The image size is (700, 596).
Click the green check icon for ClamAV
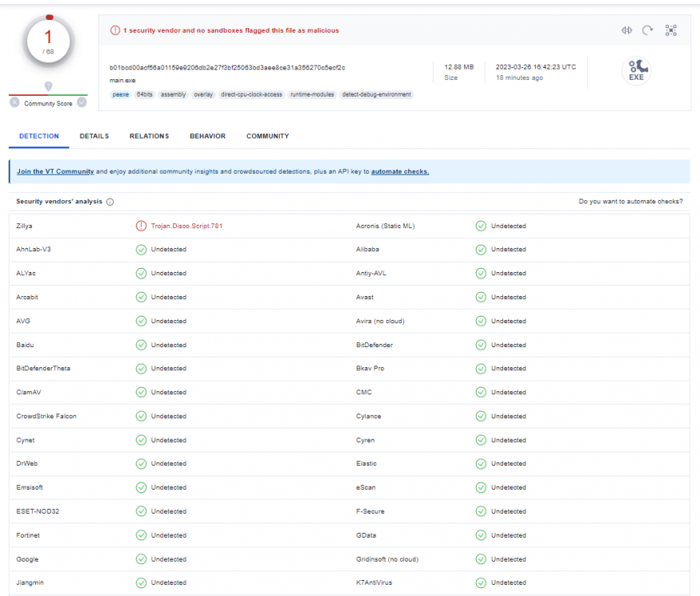(x=141, y=393)
